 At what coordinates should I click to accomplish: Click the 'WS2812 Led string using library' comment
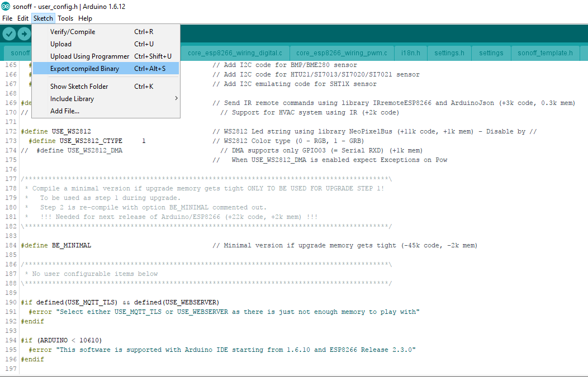pyautogui.click(x=374, y=132)
